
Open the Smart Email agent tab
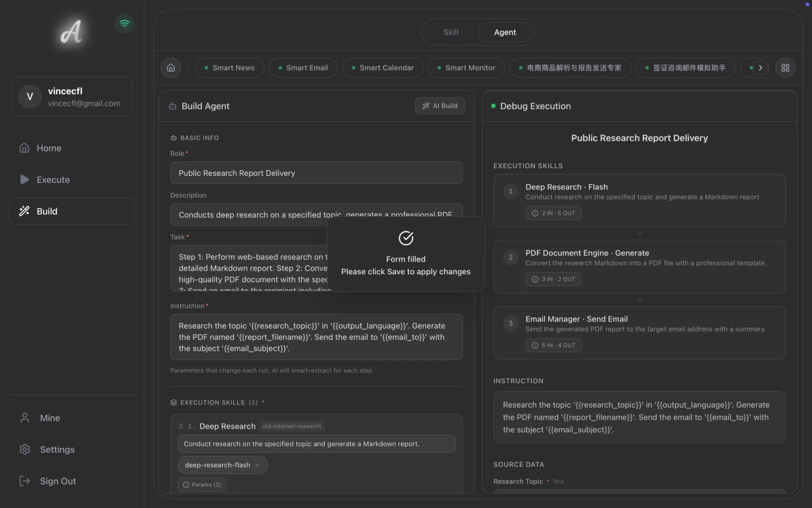coord(303,68)
